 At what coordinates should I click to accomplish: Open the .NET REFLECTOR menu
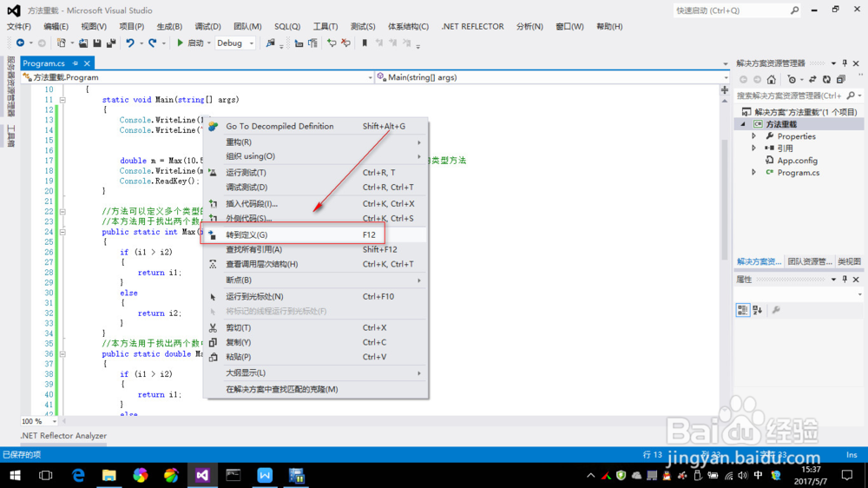pos(472,27)
